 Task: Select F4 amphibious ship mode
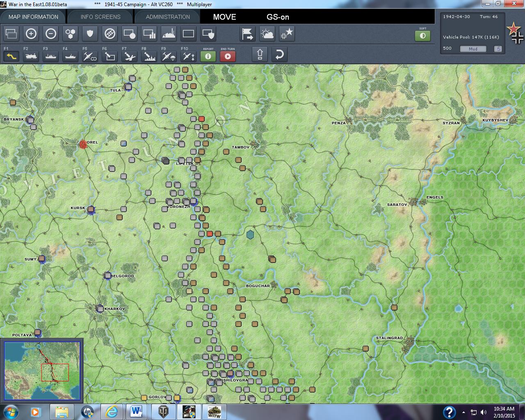(71, 56)
